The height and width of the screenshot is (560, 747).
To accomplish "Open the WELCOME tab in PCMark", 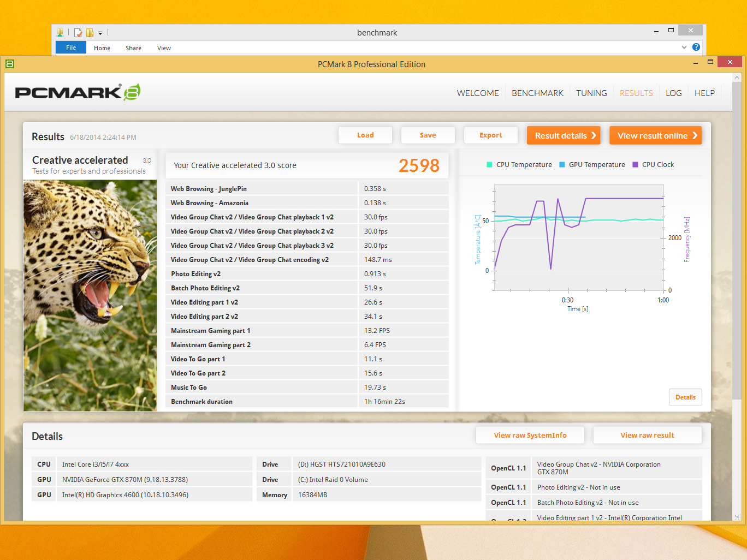I will (x=478, y=93).
